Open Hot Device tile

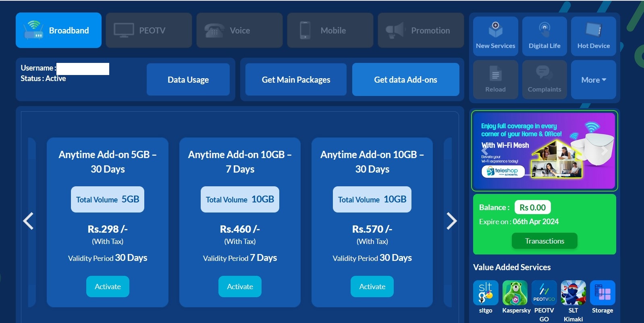[x=594, y=36]
